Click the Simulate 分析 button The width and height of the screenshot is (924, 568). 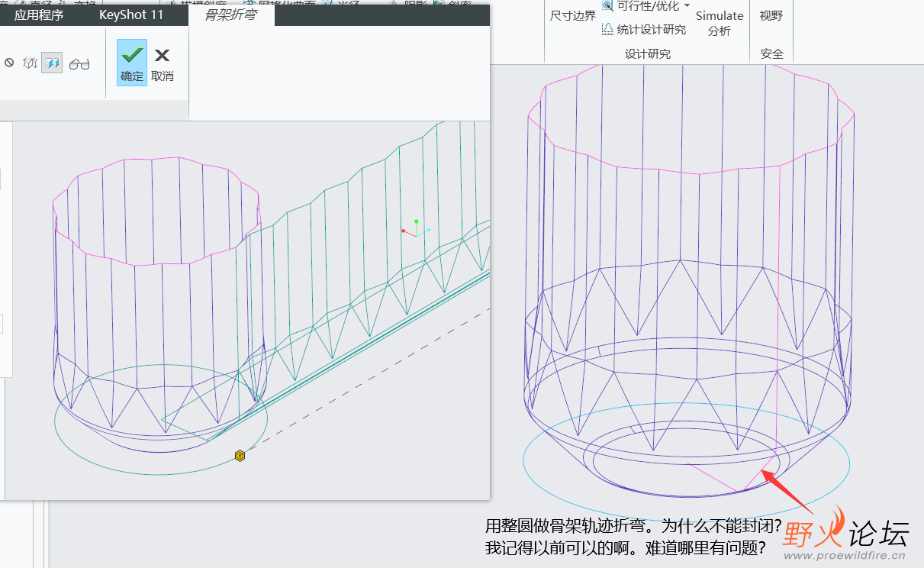click(x=720, y=23)
